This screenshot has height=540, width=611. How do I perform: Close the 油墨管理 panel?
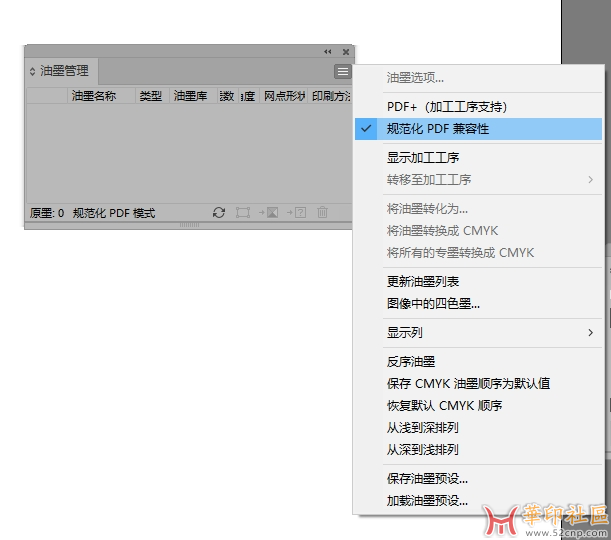(346, 52)
